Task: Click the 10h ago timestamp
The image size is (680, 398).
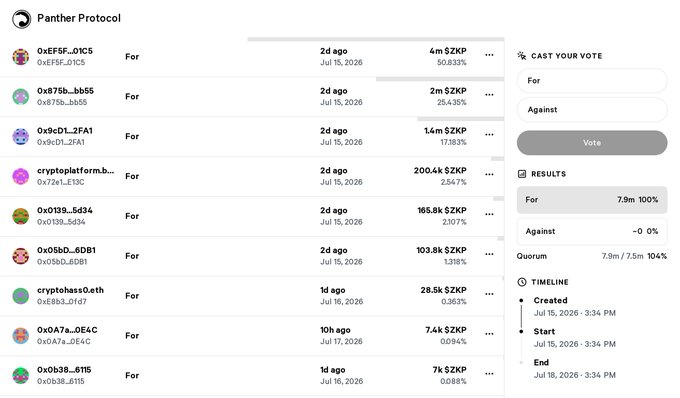Action: (335, 330)
